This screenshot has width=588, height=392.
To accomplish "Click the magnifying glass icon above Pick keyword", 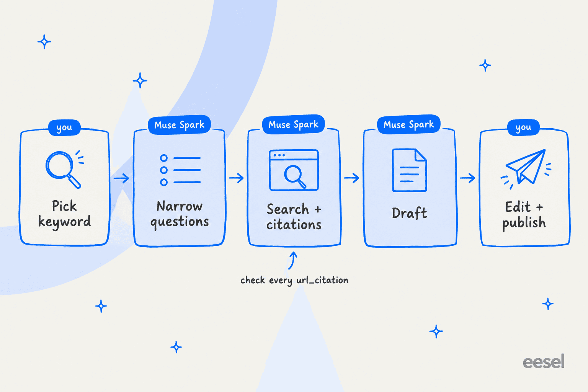I will coord(64,169).
